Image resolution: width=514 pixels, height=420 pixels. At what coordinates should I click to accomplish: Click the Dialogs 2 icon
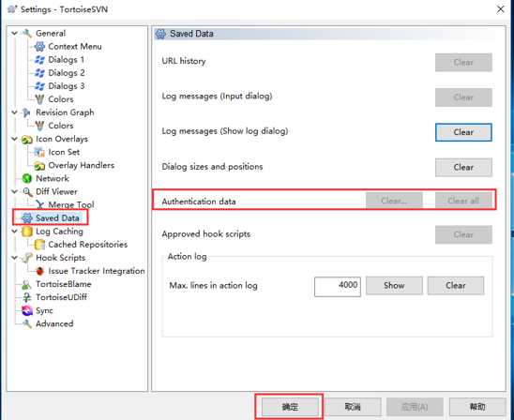click(x=39, y=73)
